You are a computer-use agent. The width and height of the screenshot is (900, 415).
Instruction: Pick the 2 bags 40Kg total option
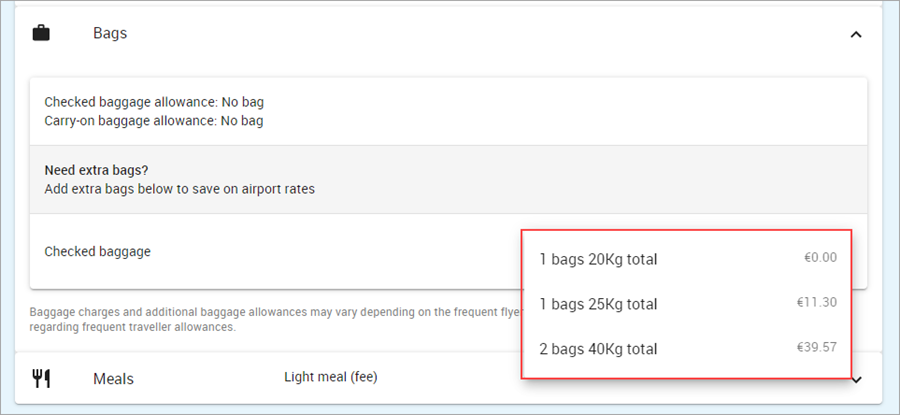(686, 348)
